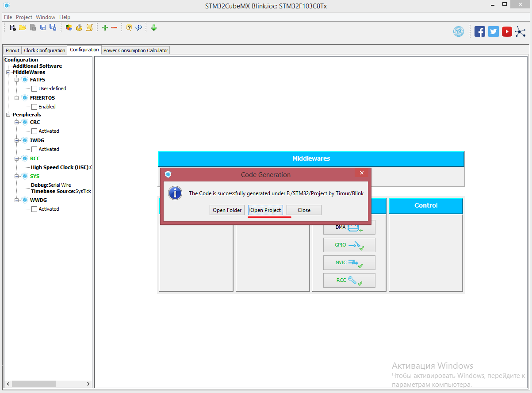Image resolution: width=532 pixels, height=393 pixels.
Task: Click the CRC cube icon in tree
Action: [x=25, y=122]
